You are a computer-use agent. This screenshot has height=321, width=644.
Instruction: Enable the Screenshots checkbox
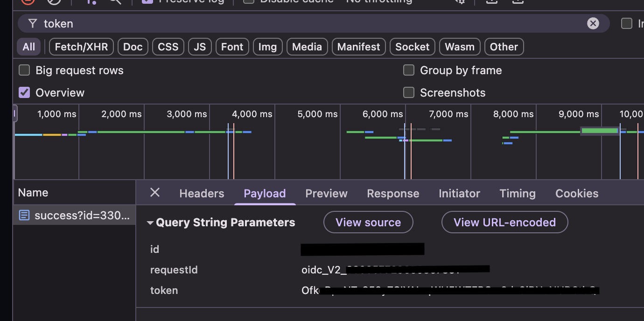[409, 92]
